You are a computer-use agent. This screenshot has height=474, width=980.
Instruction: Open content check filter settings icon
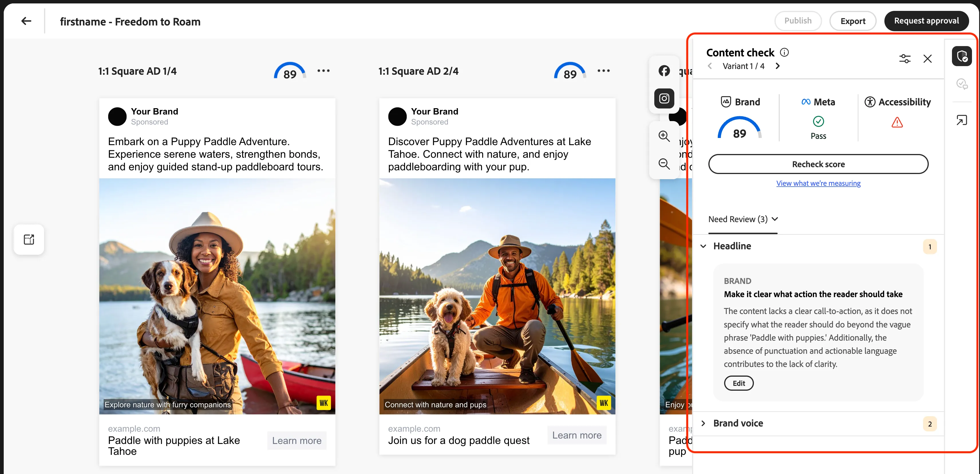click(x=905, y=59)
